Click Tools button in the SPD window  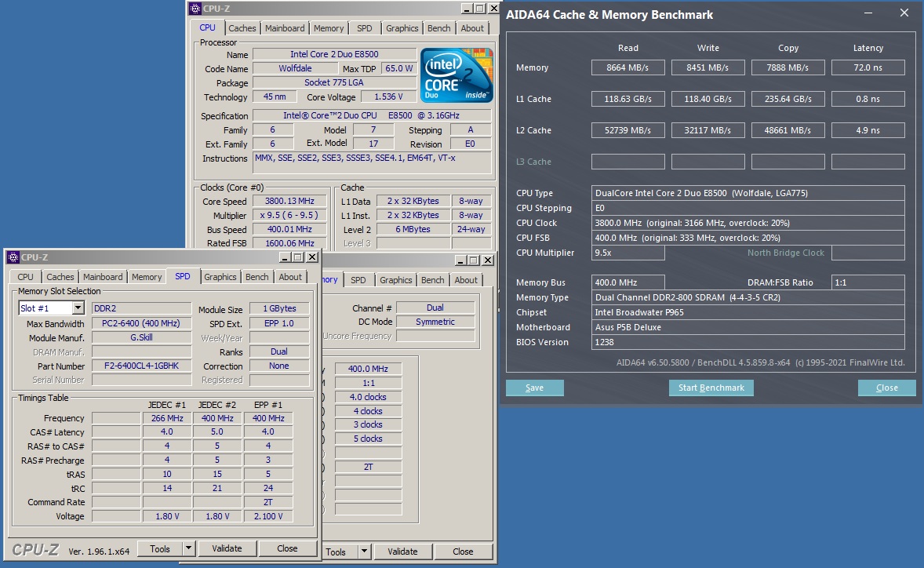click(160, 548)
